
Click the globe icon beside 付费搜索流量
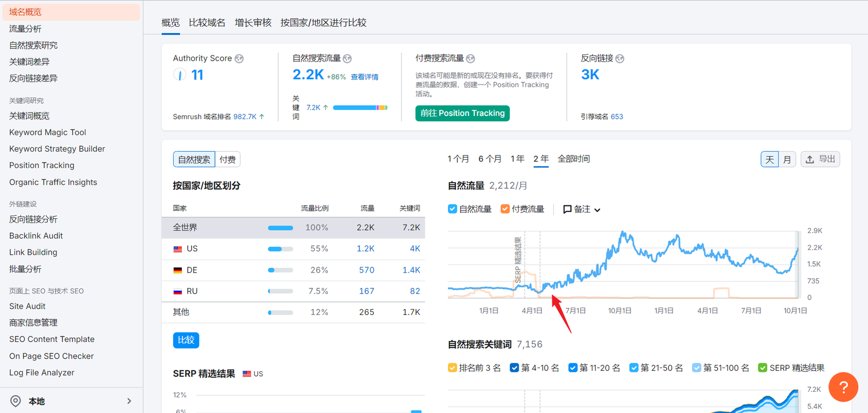point(470,59)
